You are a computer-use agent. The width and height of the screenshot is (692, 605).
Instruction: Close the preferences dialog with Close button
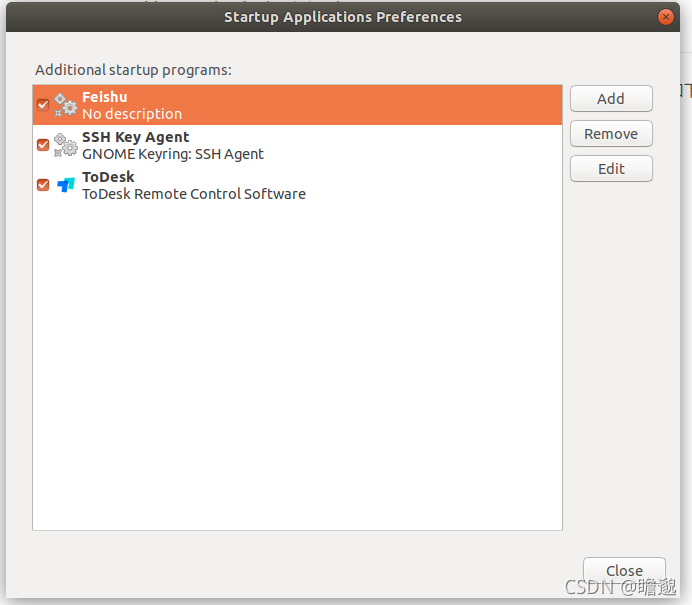click(x=624, y=571)
